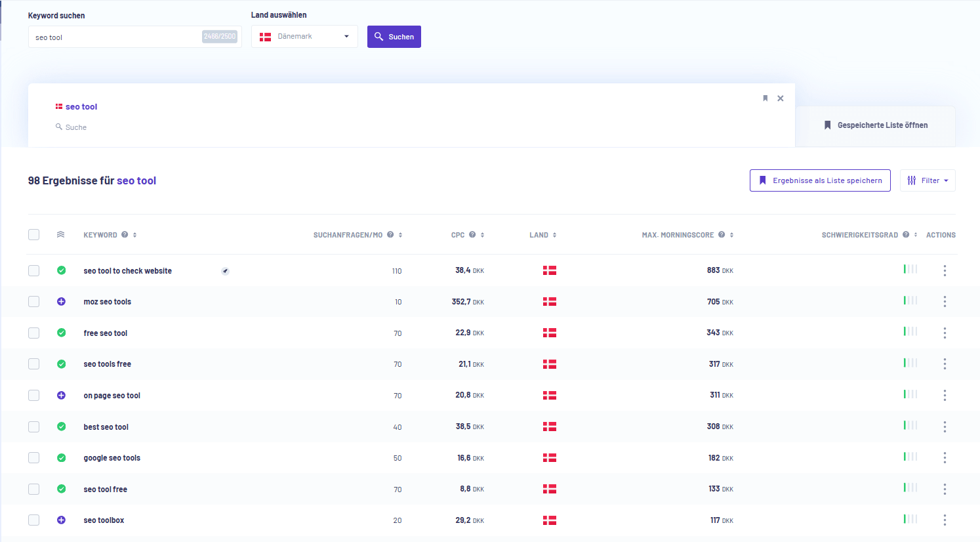The height and width of the screenshot is (542, 980).
Task: Check the box for seo tool to check website
Action: 34,270
